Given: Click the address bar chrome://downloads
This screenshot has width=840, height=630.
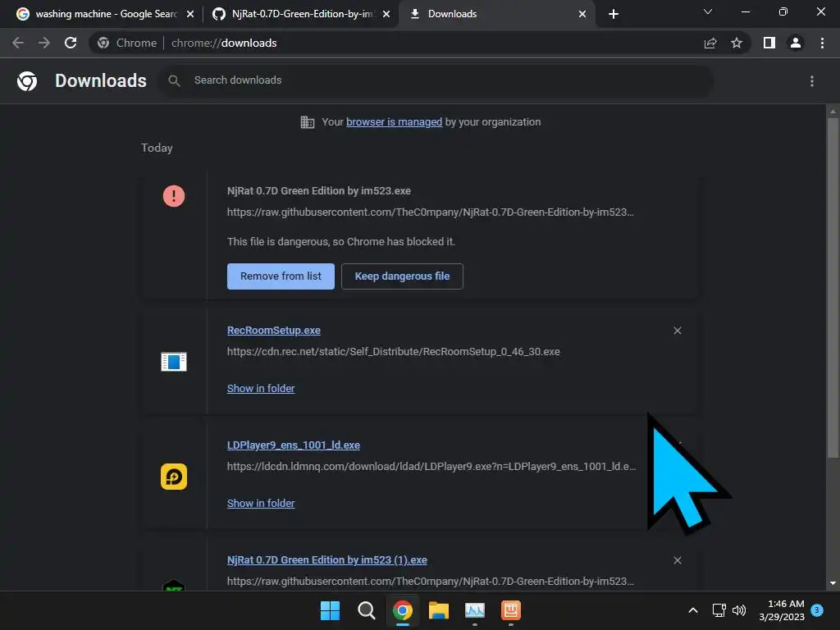Looking at the screenshot, I should (223, 43).
